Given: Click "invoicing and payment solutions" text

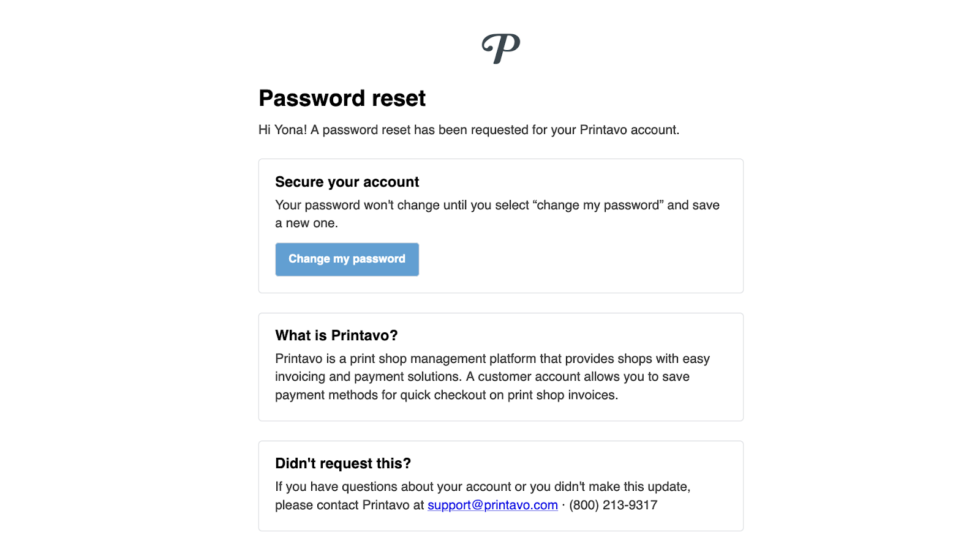Looking at the screenshot, I should pyautogui.click(x=367, y=376).
